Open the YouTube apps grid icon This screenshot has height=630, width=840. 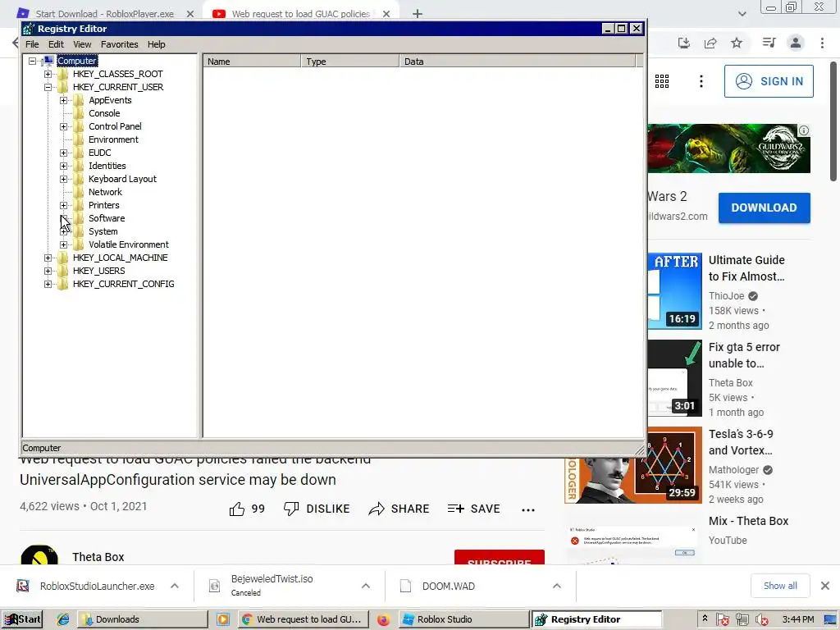point(662,81)
